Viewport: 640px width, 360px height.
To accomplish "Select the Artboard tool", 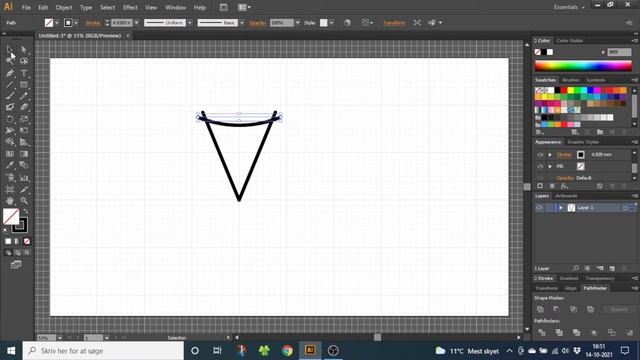I will (10, 189).
